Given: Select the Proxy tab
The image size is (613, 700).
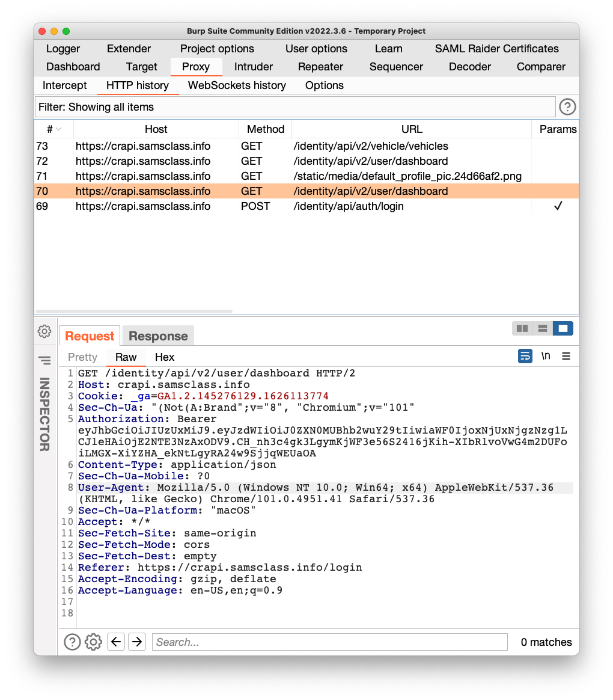Looking at the screenshot, I should point(196,67).
